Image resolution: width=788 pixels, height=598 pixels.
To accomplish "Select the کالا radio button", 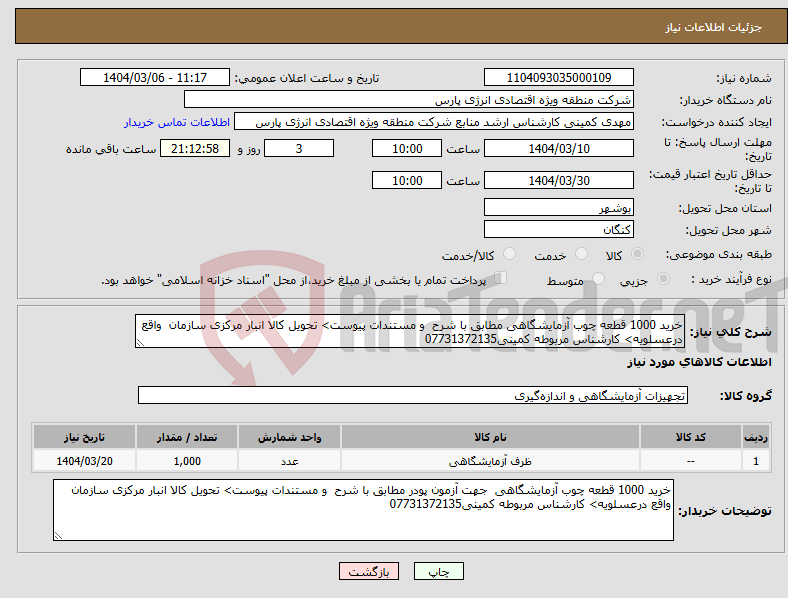I will [x=637, y=254].
